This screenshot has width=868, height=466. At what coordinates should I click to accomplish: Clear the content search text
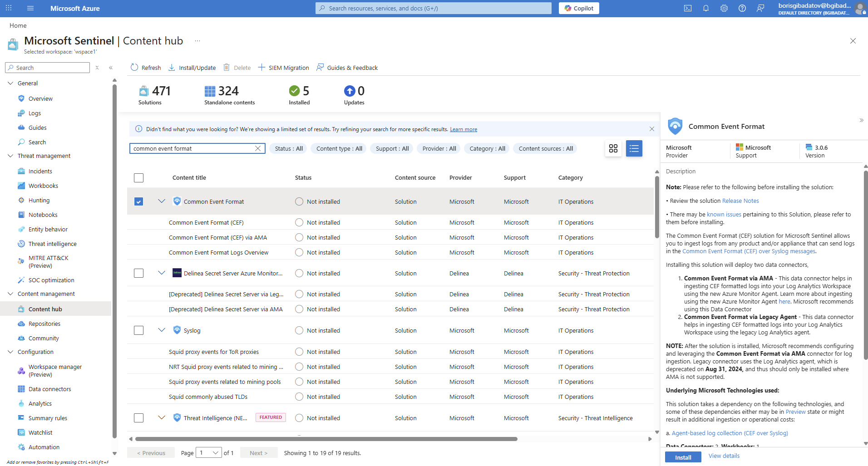pos(258,148)
